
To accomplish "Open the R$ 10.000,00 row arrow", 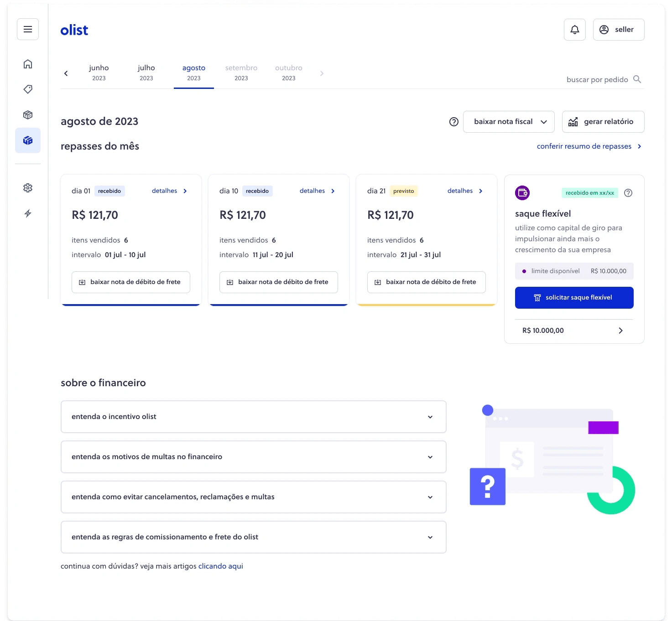I will pos(620,331).
